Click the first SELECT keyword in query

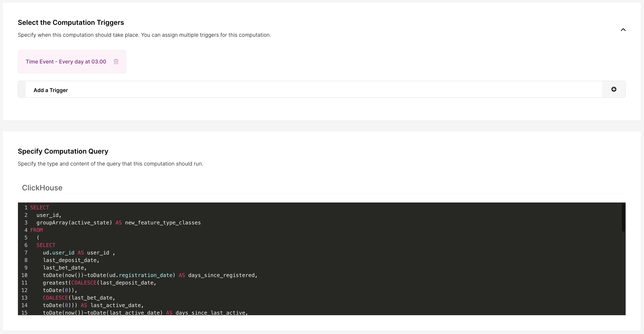[x=40, y=207]
